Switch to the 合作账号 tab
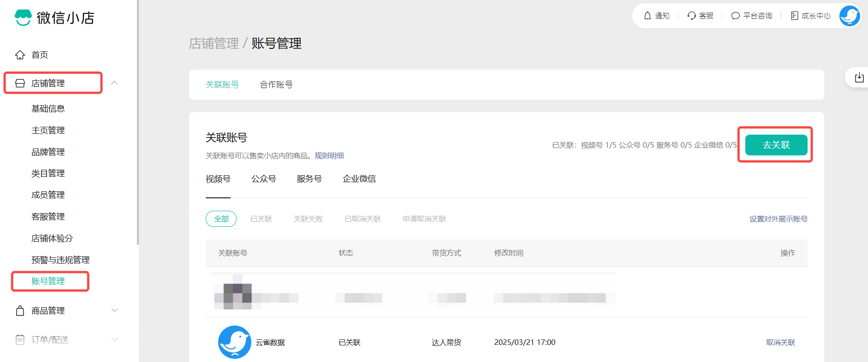The width and height of the screenshot is (868, 362). [x=276, y=85]
